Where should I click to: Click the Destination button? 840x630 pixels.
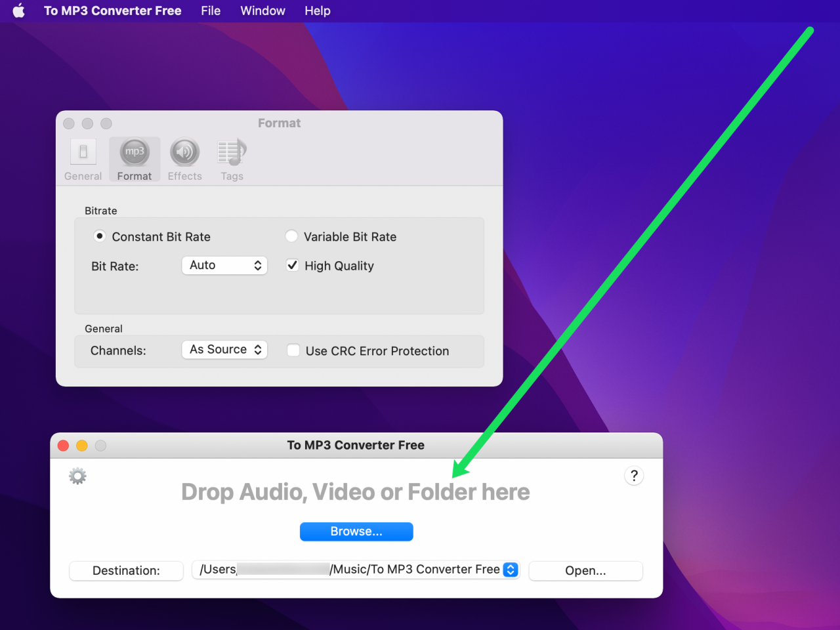[x=125, y=571]
